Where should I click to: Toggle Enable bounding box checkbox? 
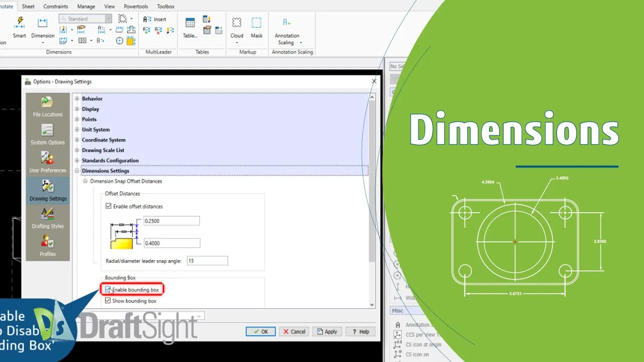coord(108,290)
